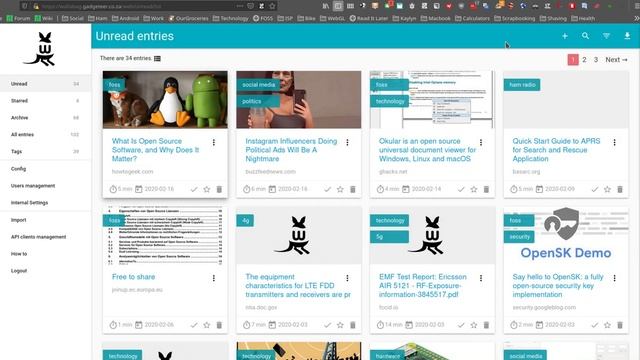The width and height of the screenshot is (640, 360).
Task: Open the Starred entries in sidebar
Action: 45,101
